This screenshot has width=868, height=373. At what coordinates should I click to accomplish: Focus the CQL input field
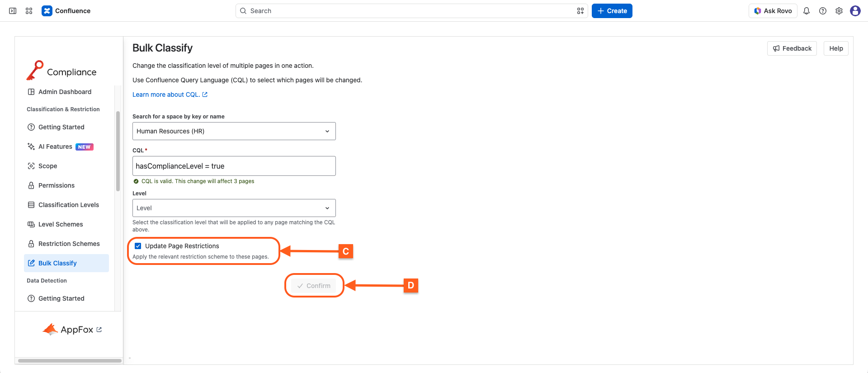click(234, 166)
